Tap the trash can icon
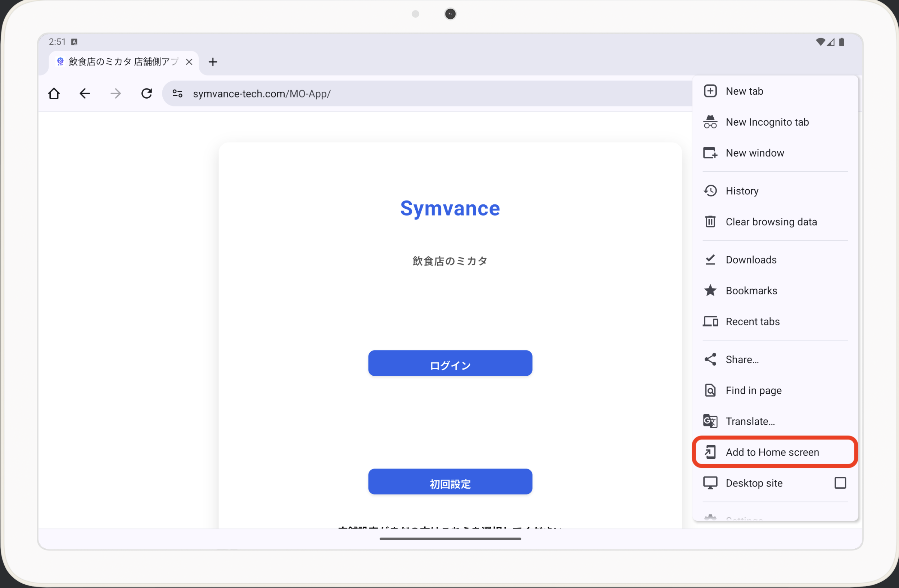The image size is (899, 588). [x=710, y=222]
